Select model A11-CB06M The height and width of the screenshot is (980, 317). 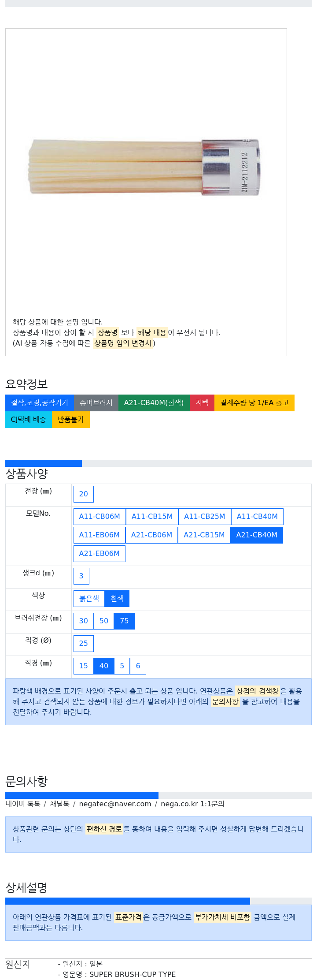coord(100,517)
